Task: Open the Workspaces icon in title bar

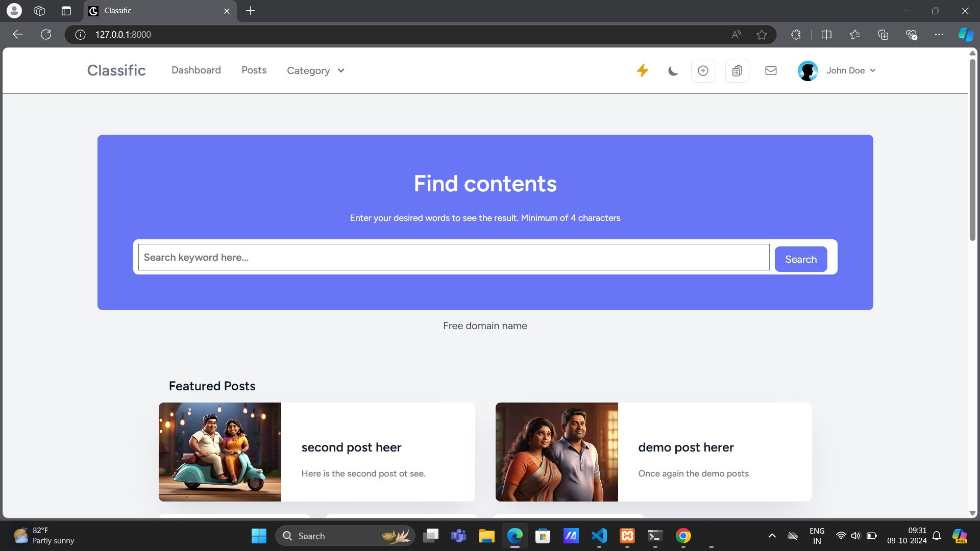Action: point(40,11)
